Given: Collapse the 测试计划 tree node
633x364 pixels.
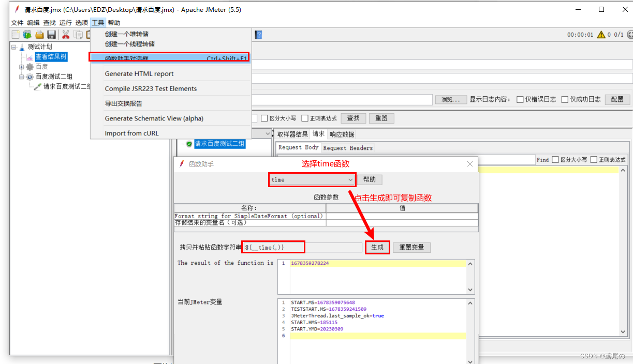Looking at the screenshot, I should point(14,47).
